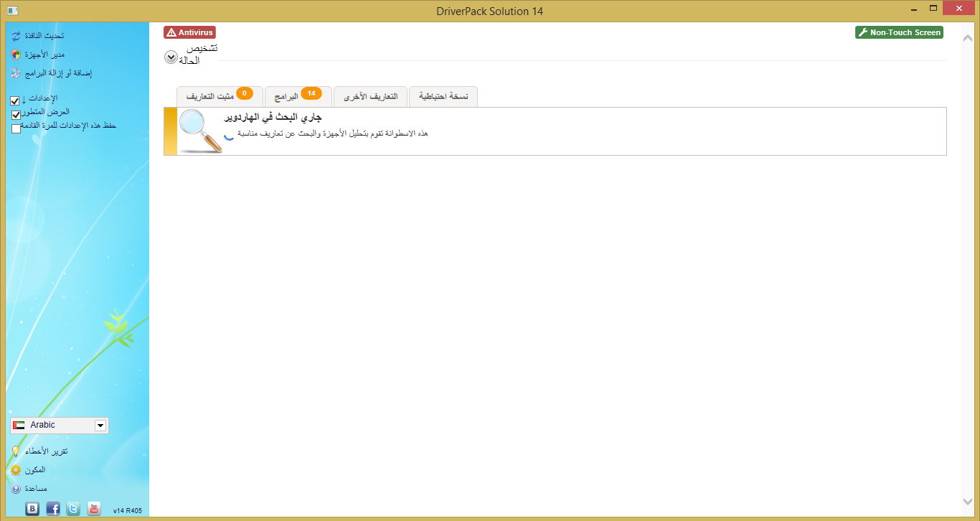Expand the تشخيص الحالة section chevron
Viewport: 980px width, 521px height.
click(x=171, y=57)
